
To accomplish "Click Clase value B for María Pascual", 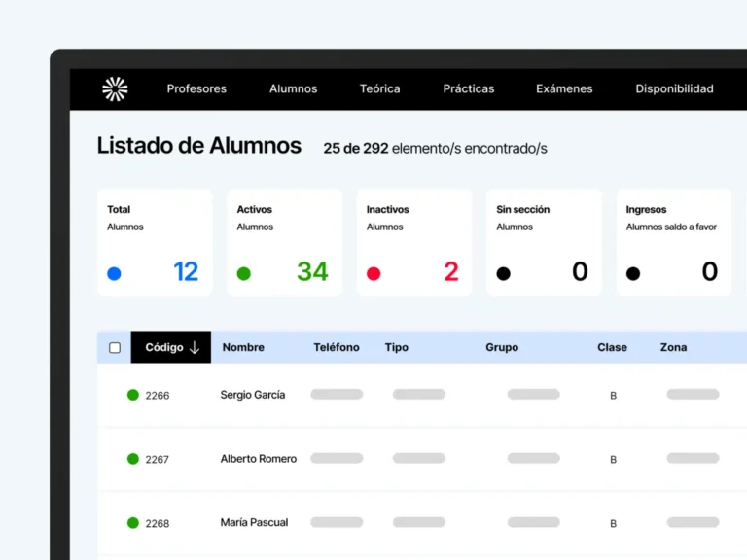I will 613,523.
